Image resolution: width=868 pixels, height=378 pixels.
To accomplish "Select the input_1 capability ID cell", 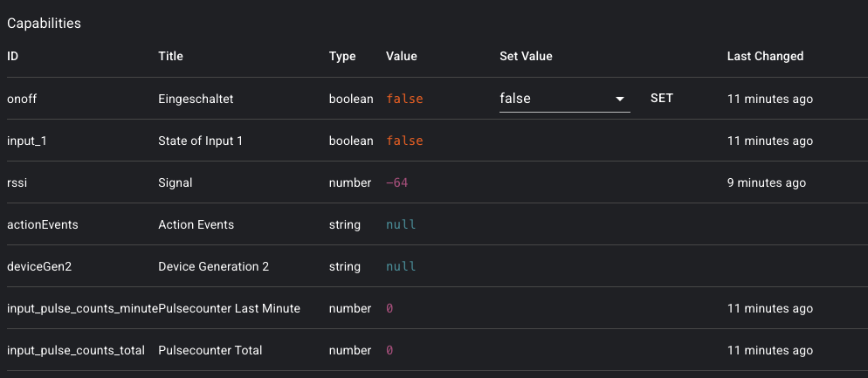I will coord(27,141).
